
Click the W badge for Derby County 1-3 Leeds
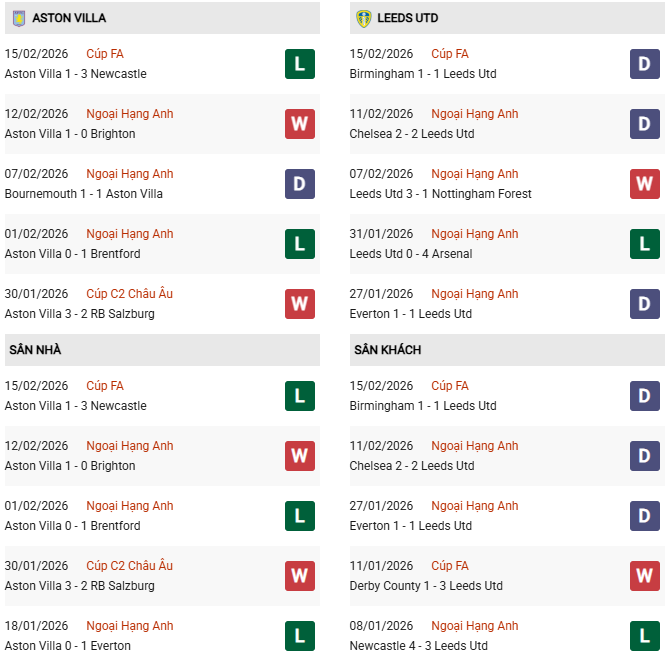tap(645, 576)
